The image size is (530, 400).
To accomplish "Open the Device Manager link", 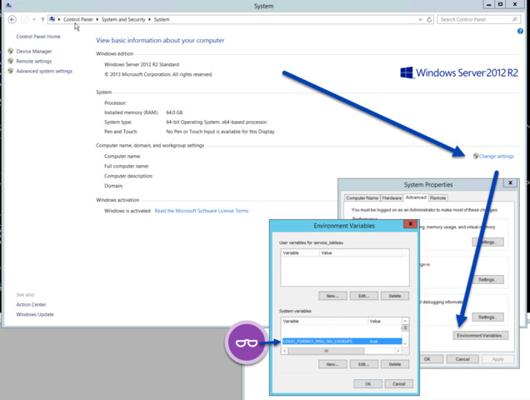I will coord(34,51).
